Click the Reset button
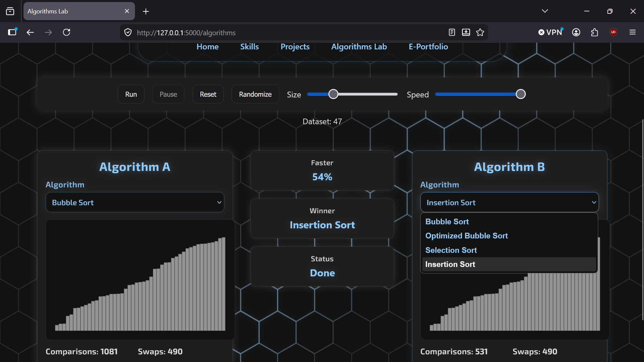 pyautogui.click(x=208, y=94)
